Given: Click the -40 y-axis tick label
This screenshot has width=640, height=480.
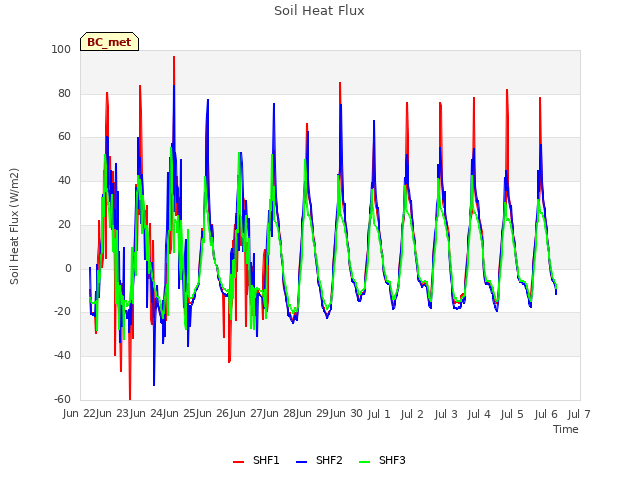Looking at the screenshot, I should [62, 356].
